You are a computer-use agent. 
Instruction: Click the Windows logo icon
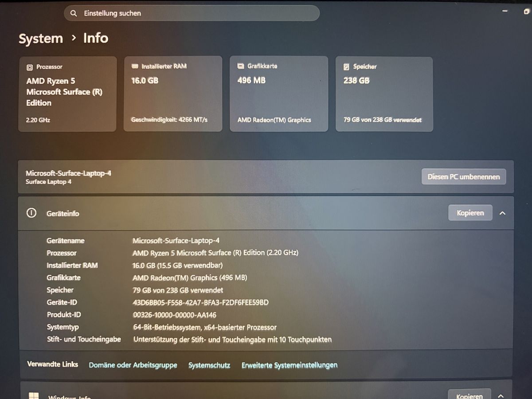(34, 396)
